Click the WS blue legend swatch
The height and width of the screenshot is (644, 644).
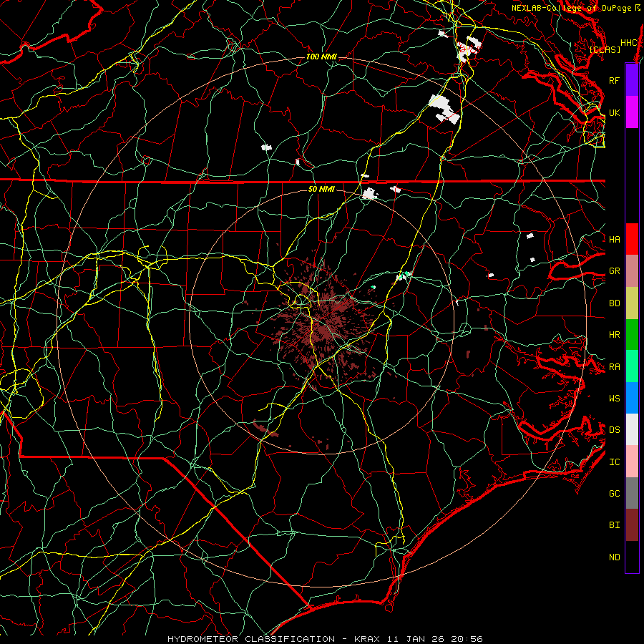(632, 398)
